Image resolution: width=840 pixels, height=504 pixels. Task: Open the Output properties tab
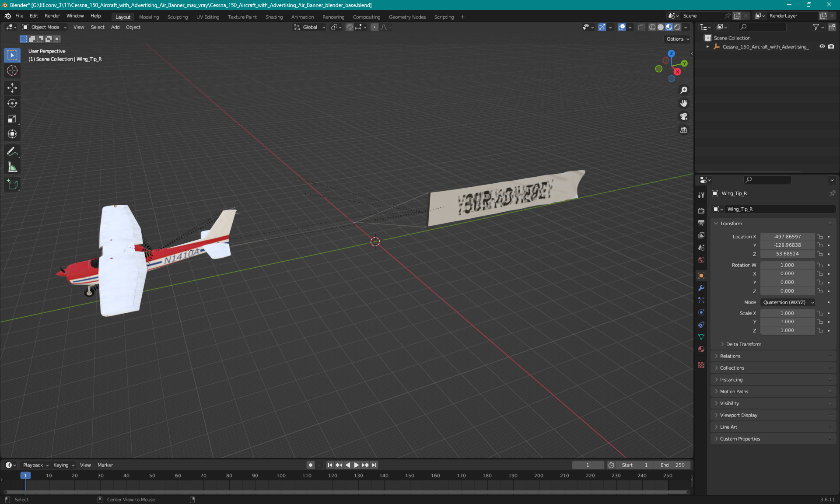tap(701, 223)
